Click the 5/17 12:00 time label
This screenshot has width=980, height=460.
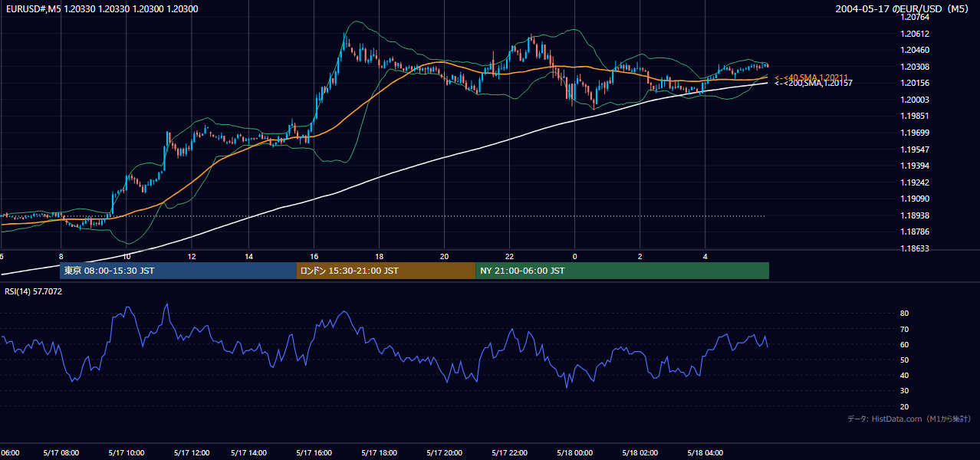pos(192,453)
